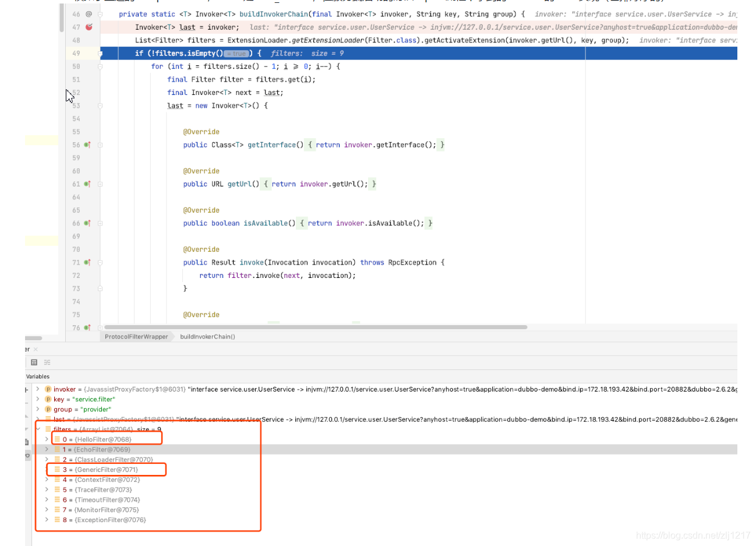Expand the folded getUrl method at line 61
Viewport: 756px width, 546px height.
coord(100,184)
